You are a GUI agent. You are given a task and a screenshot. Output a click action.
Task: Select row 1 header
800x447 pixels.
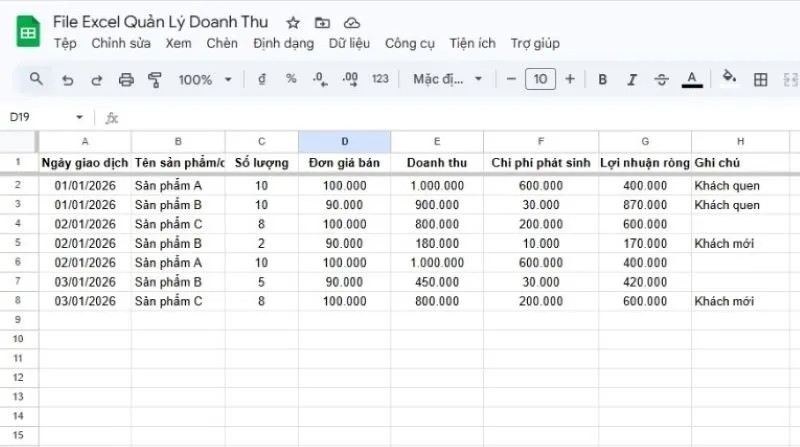pyautogui.click(x=18, y=162)
